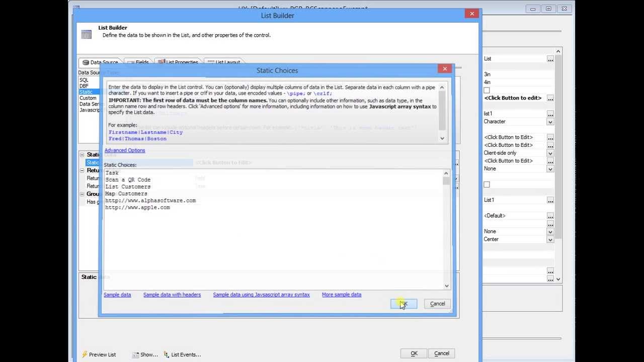Switch to the Data Source tab
The width and height of the screenshot is (644, 362).
(x=100, y=62)
